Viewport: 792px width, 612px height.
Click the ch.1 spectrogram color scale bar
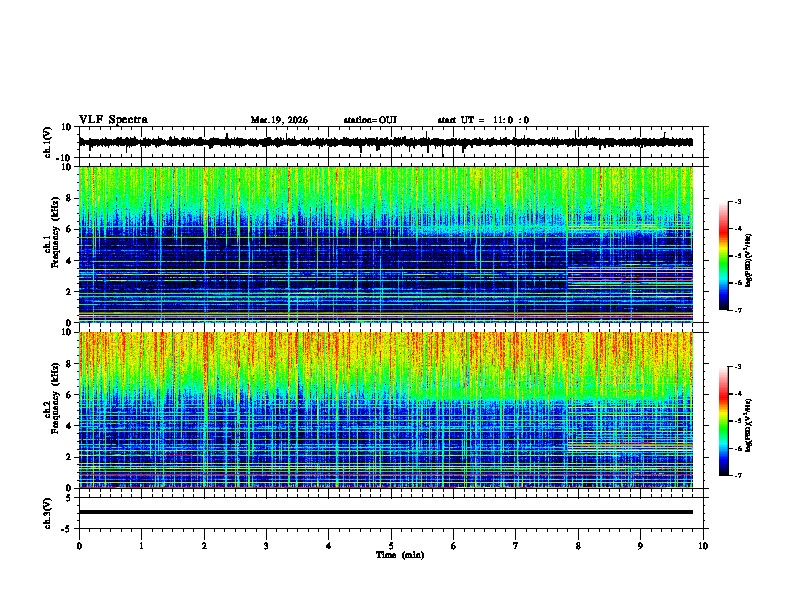click(x=723, y=256)
